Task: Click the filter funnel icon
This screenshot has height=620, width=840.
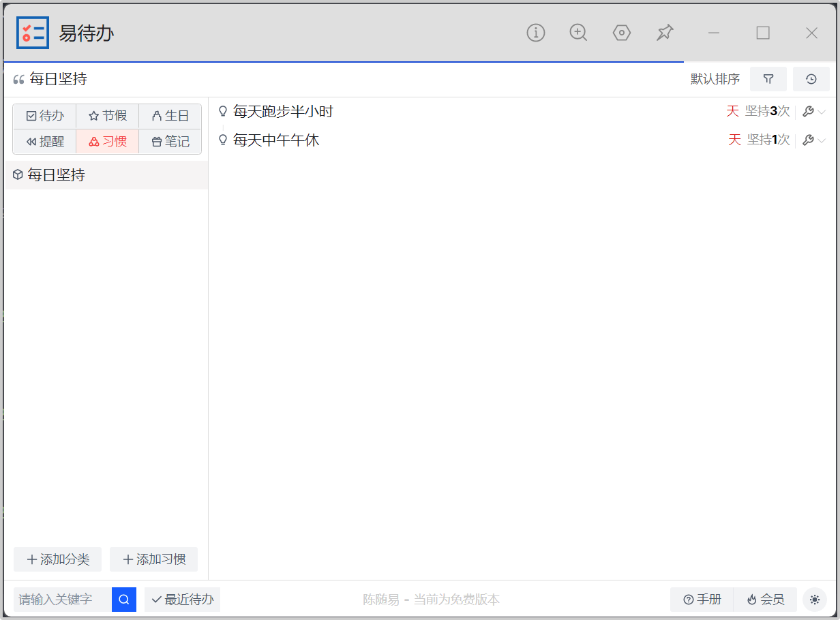Action: click(x=768, y=79)
